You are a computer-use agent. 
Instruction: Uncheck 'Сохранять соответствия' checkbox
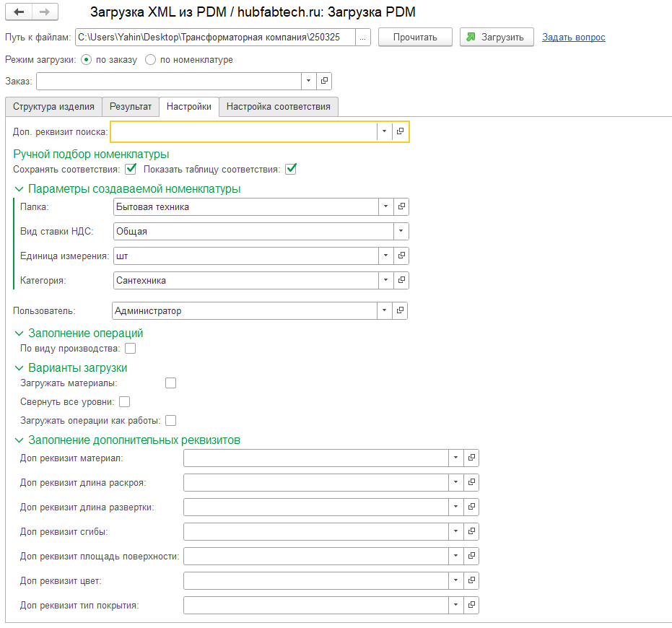[x=131, y=170]
